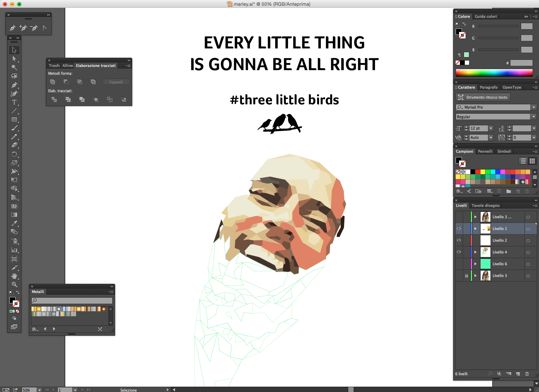
Task: Expand Livello 4 layer contents
Action: coord(475,252)
